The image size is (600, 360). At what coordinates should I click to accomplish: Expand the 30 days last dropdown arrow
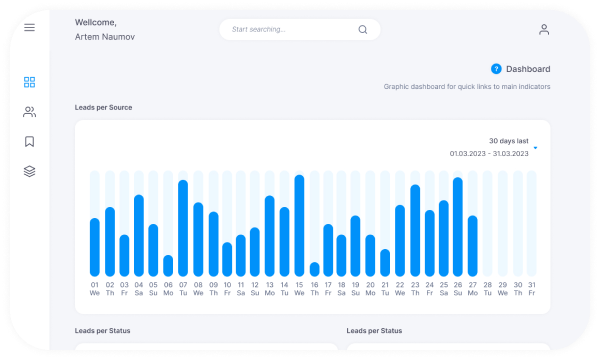(x=535, y=148)
